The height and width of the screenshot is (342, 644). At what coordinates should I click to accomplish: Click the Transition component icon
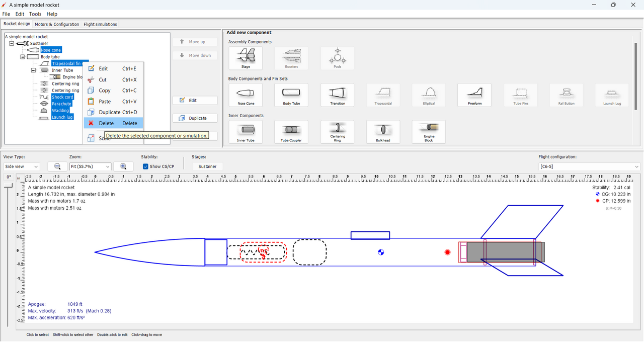tap(338, 95)
